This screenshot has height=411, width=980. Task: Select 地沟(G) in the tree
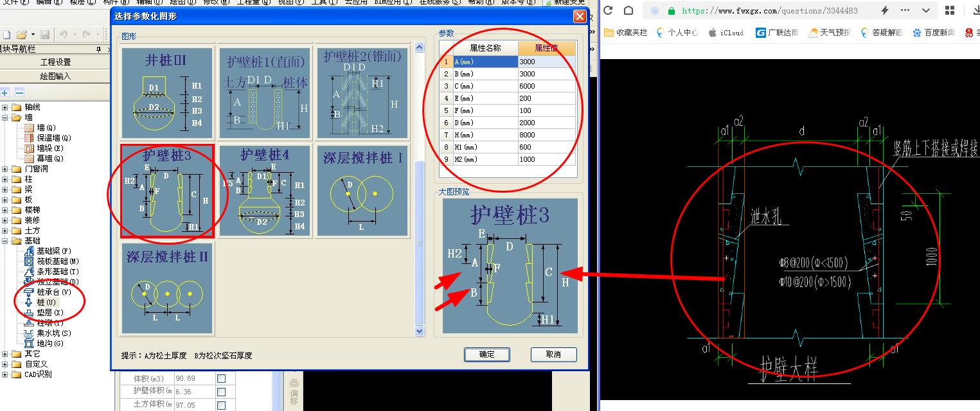coord(50,344)
